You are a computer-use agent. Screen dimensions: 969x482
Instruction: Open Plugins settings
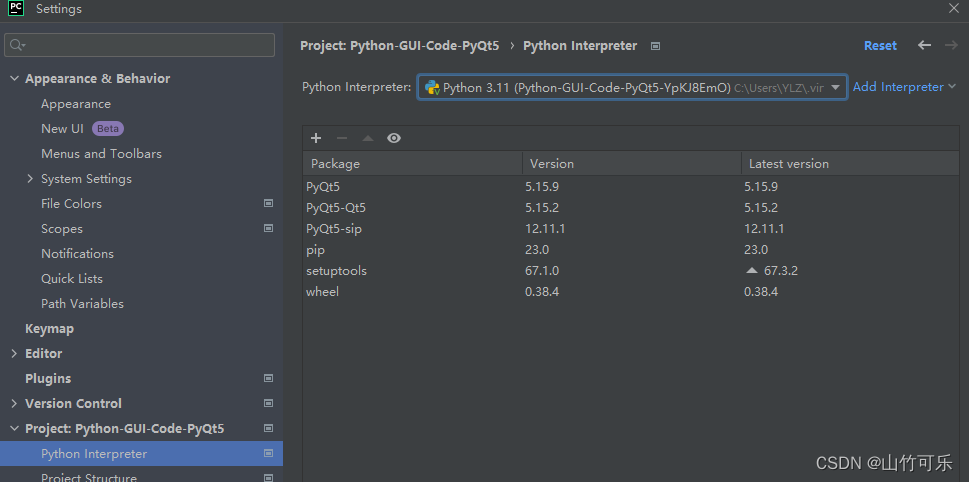[x=48, y=378]
